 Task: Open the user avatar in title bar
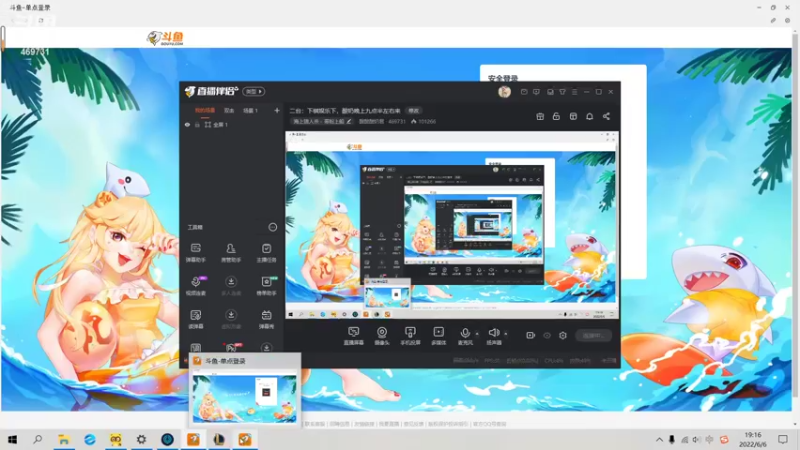click(x=504, y=92)
